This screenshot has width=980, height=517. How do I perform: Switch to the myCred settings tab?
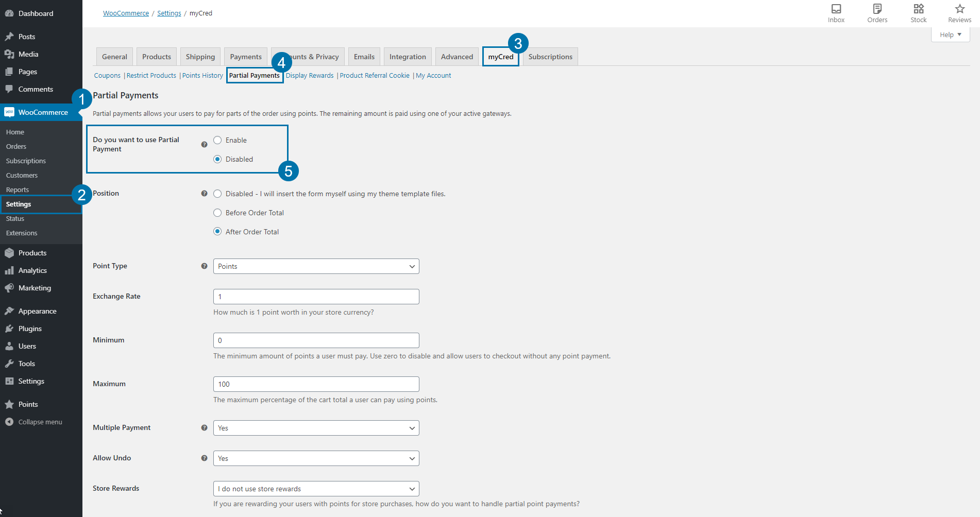click(501, 57)
